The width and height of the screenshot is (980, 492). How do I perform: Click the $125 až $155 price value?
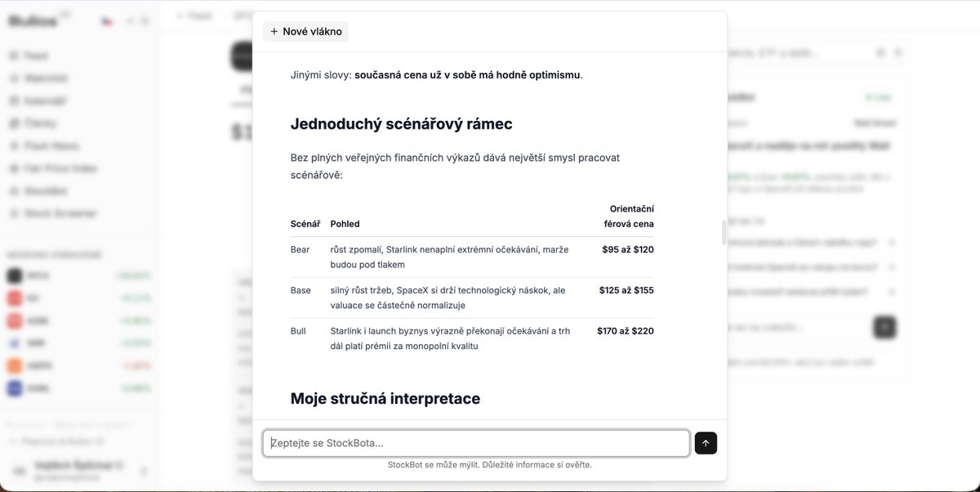(626, 290)
